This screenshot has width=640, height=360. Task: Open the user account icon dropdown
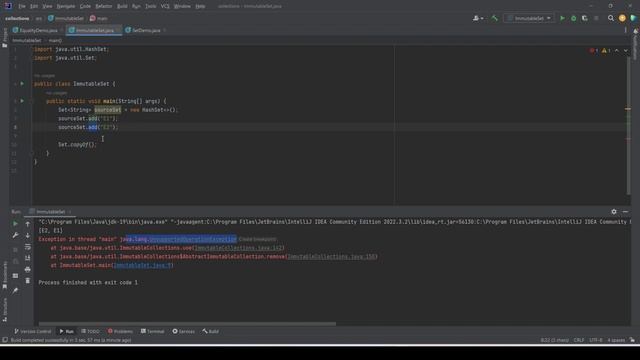click(x=478, y=18)
